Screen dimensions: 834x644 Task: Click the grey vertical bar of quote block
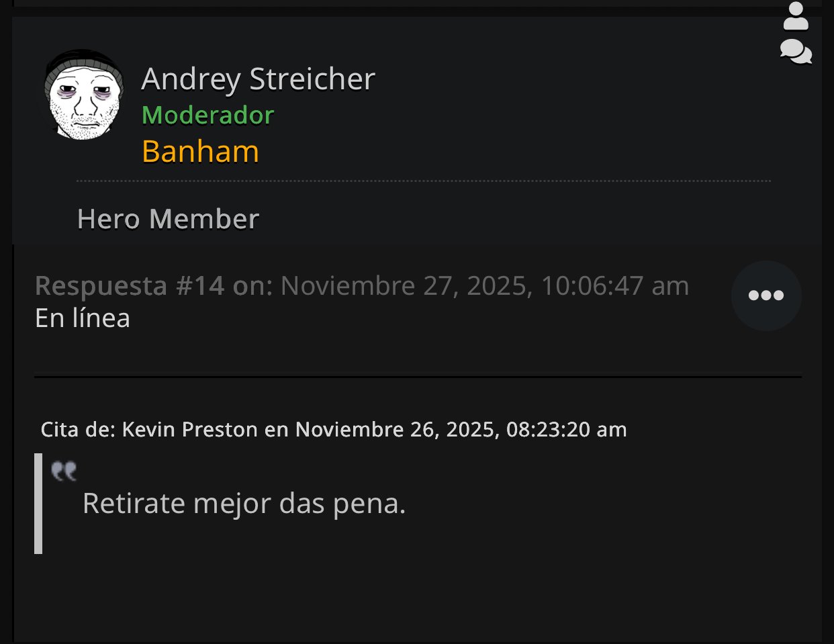pos(38,504)
